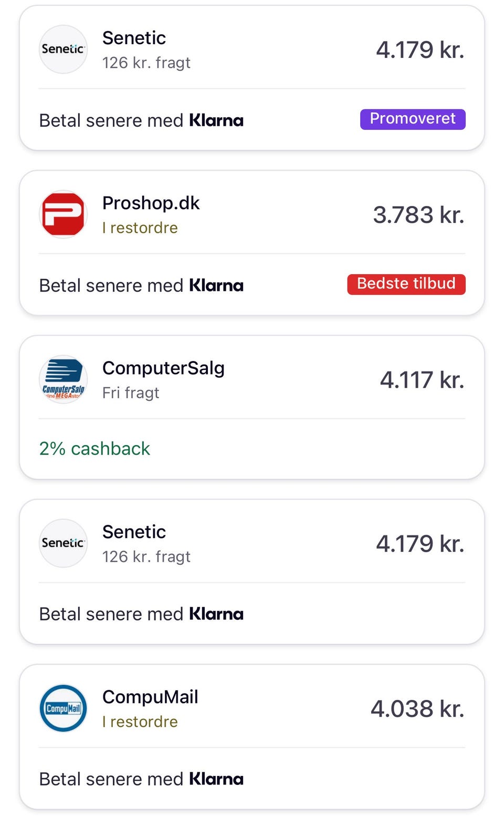Tap I restordre under CompuMail

[x=140, y=722]
